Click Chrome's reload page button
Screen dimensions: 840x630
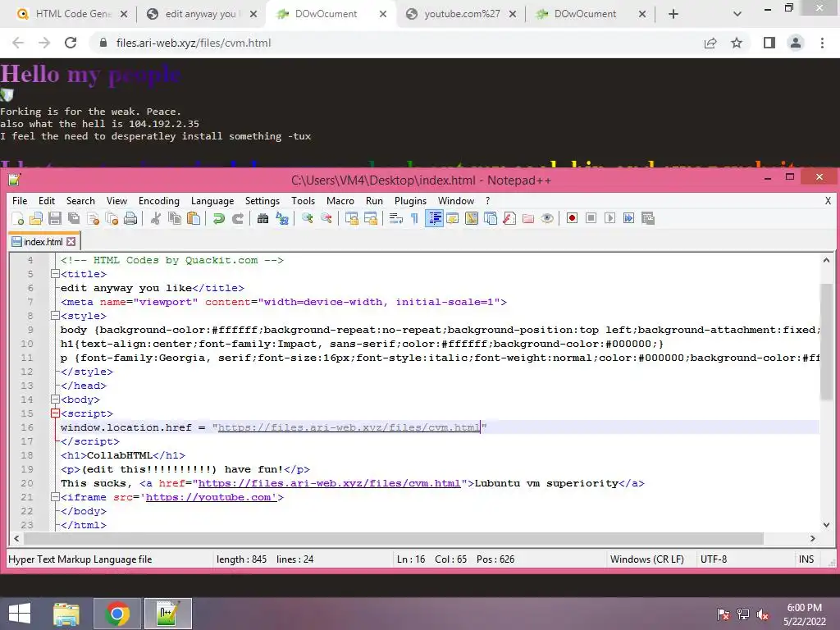click(71, 43)
